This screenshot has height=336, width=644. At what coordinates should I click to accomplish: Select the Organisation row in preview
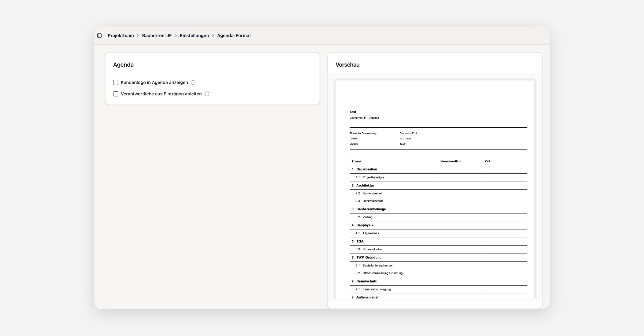click(367, 169)
